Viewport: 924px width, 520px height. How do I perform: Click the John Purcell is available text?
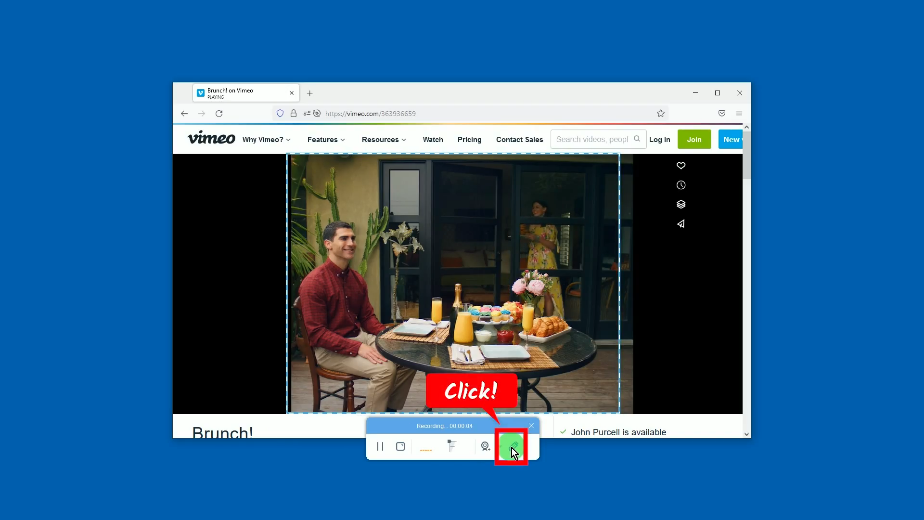pos(618,432)
